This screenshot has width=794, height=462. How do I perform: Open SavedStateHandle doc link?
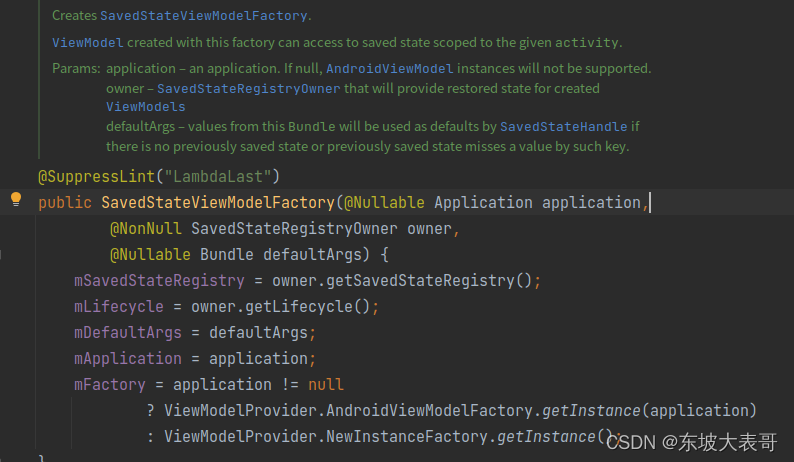tap(564, 127)
